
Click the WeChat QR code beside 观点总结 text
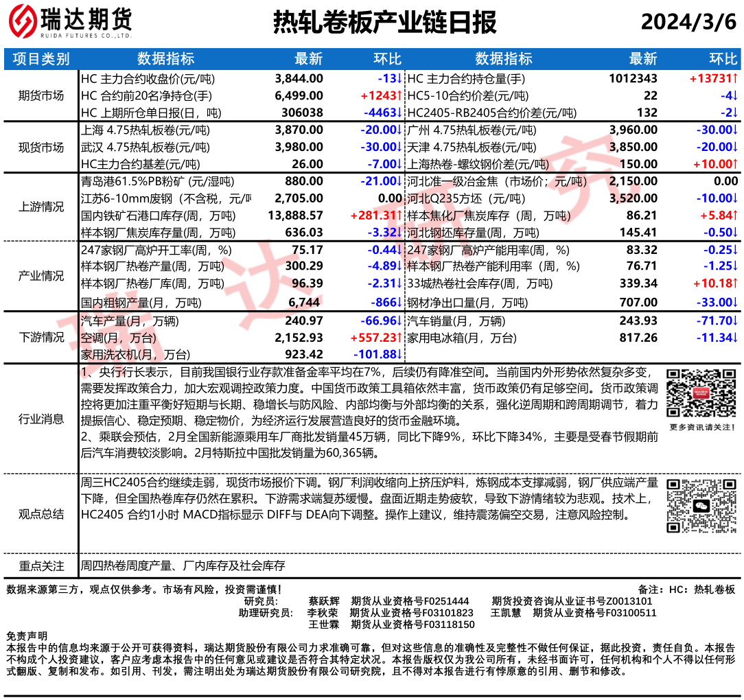(x=701, y=506)
